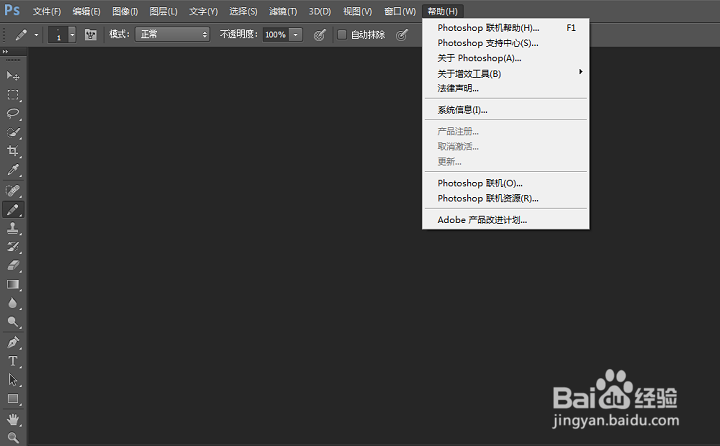The height and width of the screenshot is (446, 720).
Task: Toggle the brush panel icon
Action: [x=90, y=34]
